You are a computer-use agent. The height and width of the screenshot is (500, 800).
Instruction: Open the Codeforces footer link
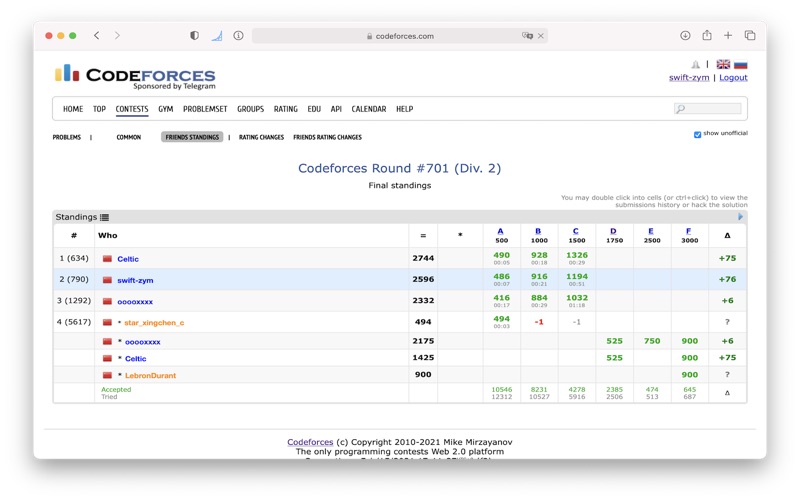[x=310, y=442]
